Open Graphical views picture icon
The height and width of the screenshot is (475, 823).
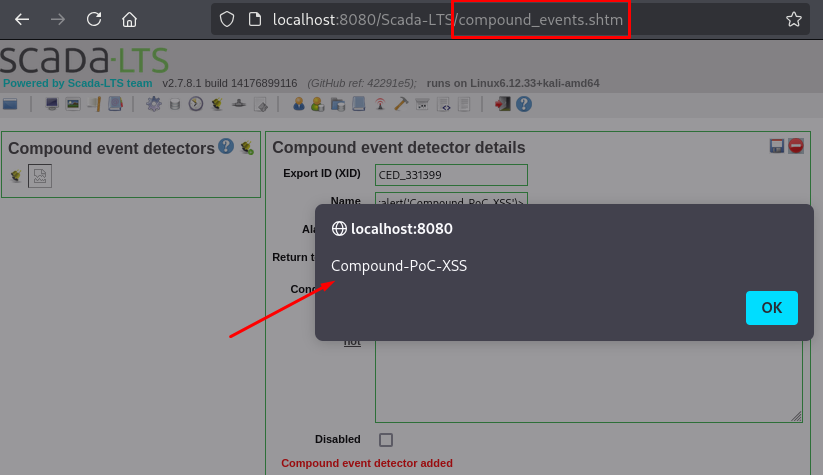(73, 104)
